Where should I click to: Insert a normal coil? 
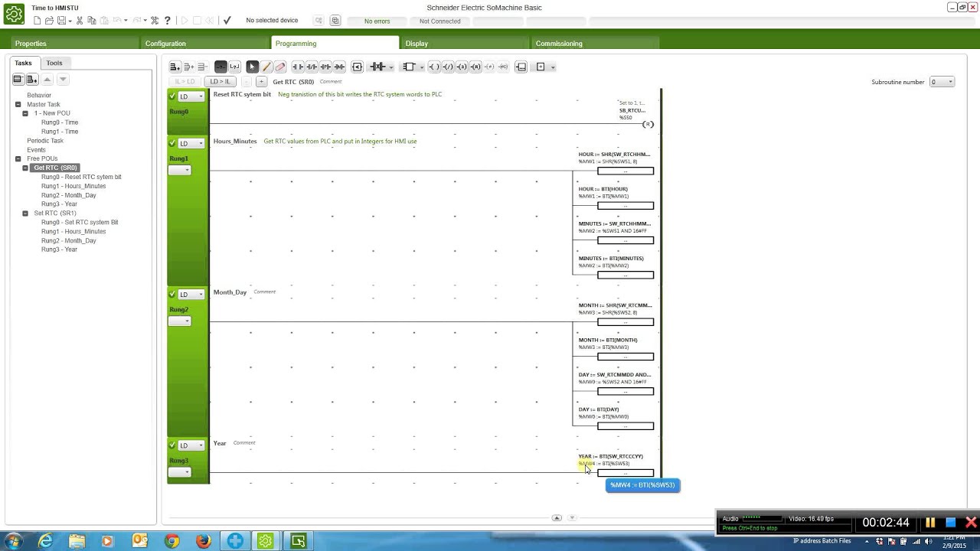[x=433, y=67]
